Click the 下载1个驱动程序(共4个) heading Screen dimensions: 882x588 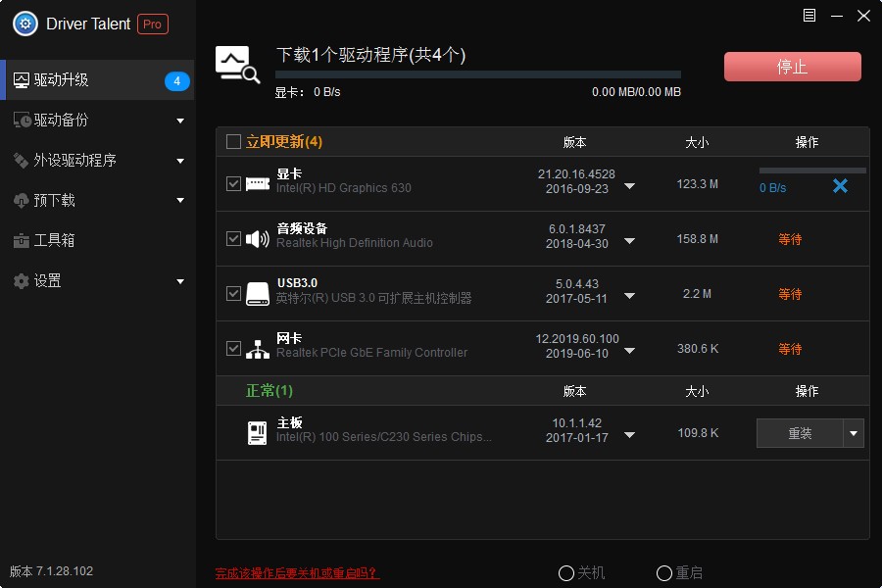pyautogui.click(x=370, y=55)
